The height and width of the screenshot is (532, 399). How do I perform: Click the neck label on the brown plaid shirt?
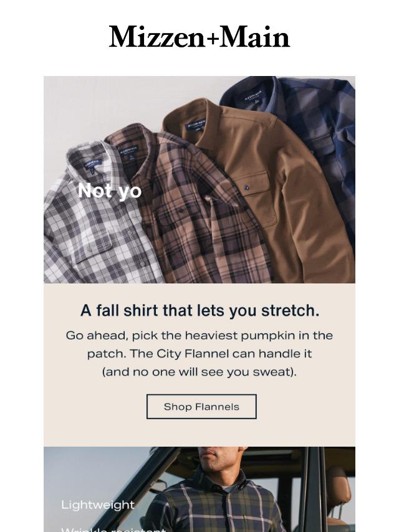coord(128,151)
